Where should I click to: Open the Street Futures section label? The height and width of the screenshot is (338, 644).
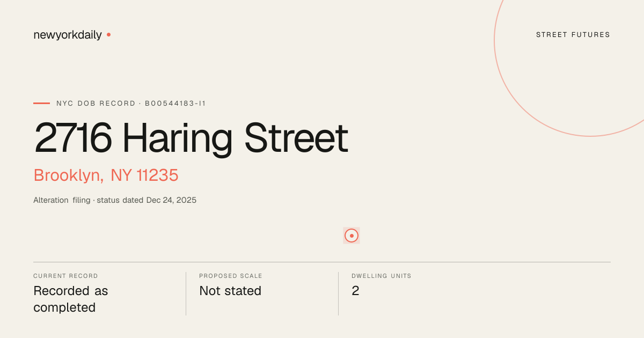pyautogui.click(x=573, y=35)
